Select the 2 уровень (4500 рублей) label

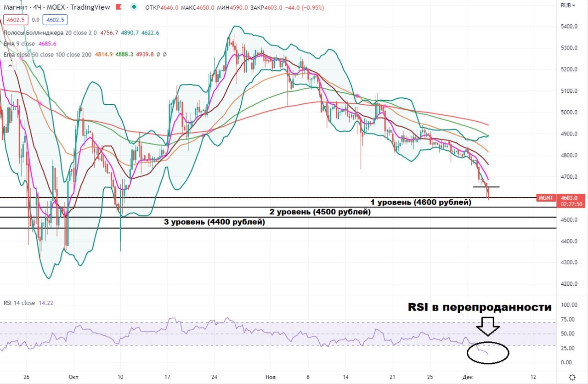pos(320,212)
